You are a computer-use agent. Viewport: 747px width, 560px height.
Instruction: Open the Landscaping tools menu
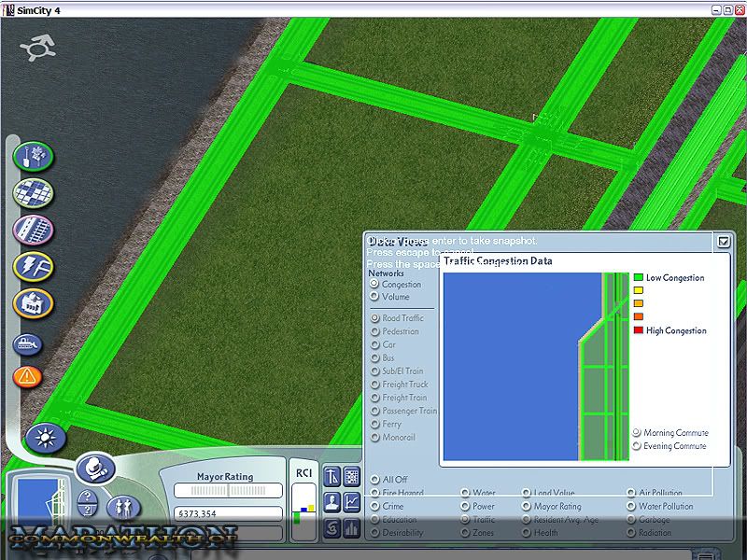pyautogui.click(x=33, y=156)
